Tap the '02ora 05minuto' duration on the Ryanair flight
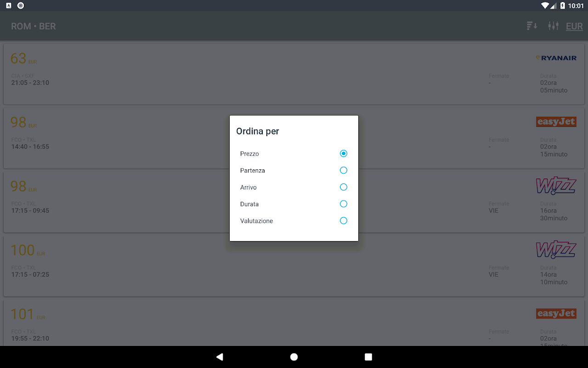This screenshot has width=588, height=368. (554, 86)
